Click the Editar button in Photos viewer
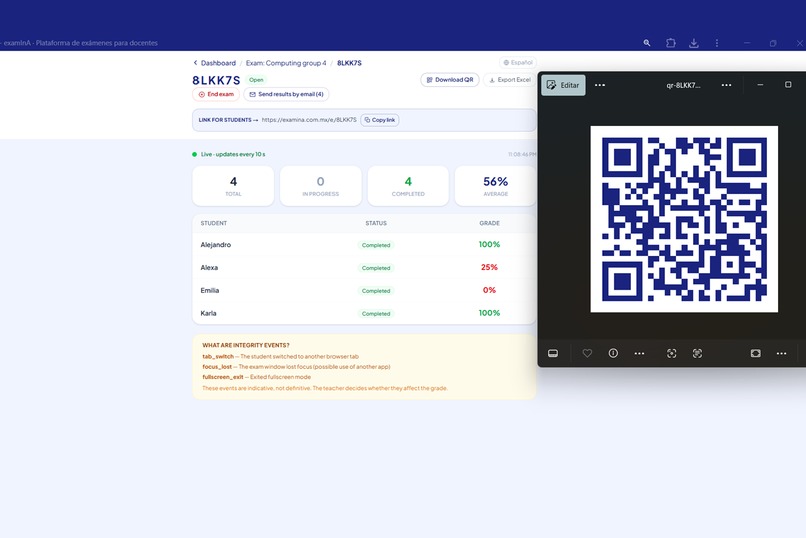This screenshot has height=538, width=806. point(563,85)
